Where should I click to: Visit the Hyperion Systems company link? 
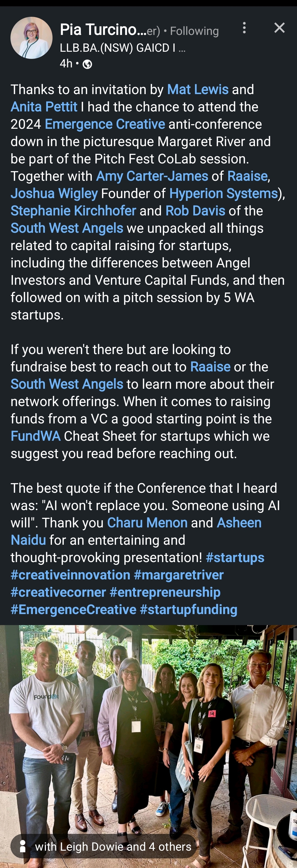tap(223, 193)
